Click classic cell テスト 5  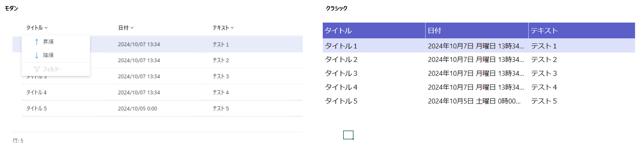click(544, 101)
